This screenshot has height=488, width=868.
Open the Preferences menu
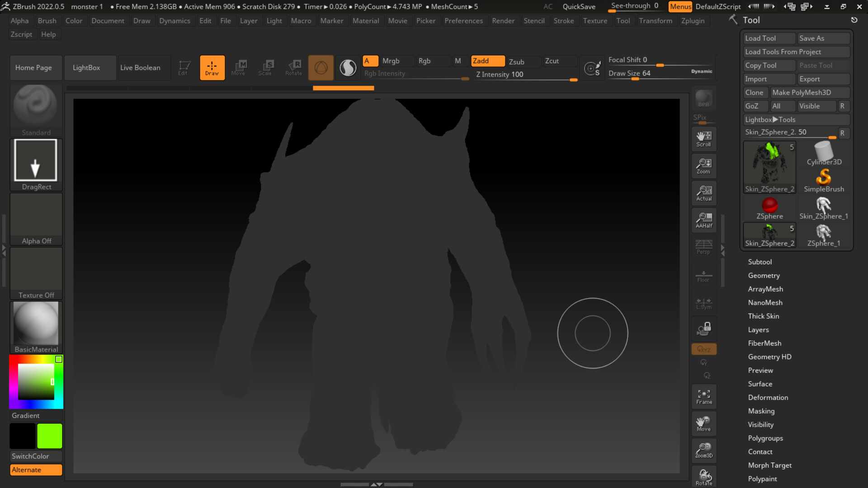pos(463,21)
